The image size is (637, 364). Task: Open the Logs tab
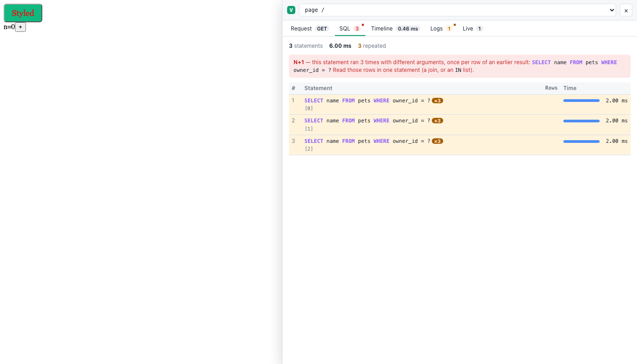coord(442,29)
